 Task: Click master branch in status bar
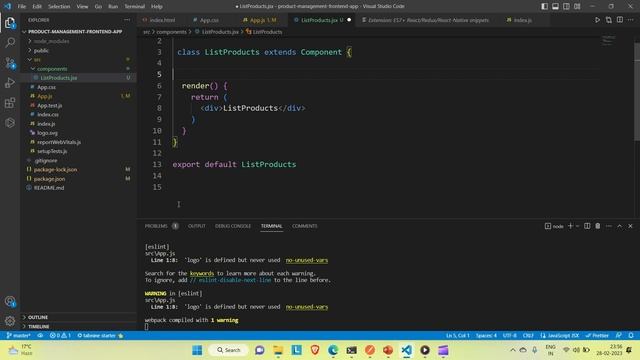18,336
